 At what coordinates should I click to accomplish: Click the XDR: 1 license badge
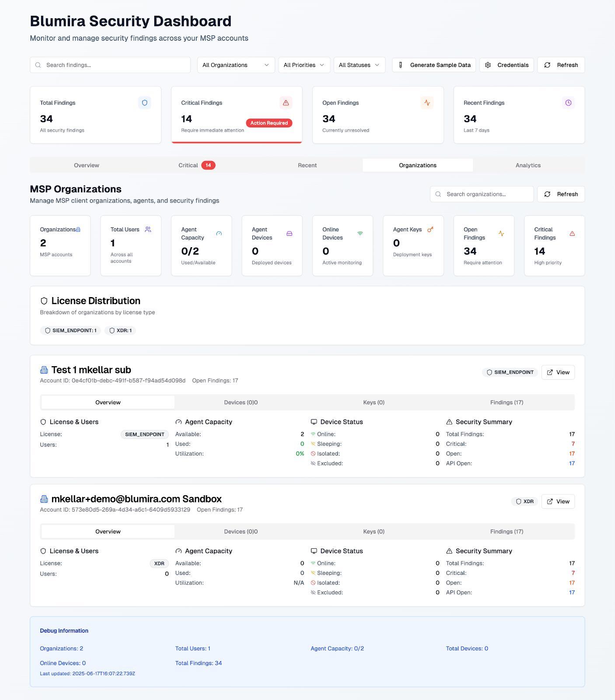(120, 331)
